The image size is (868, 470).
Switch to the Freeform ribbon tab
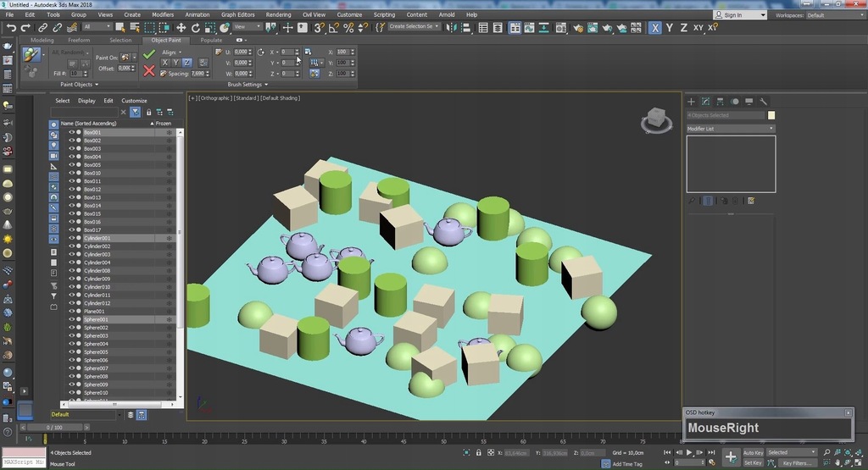[79, 40]
